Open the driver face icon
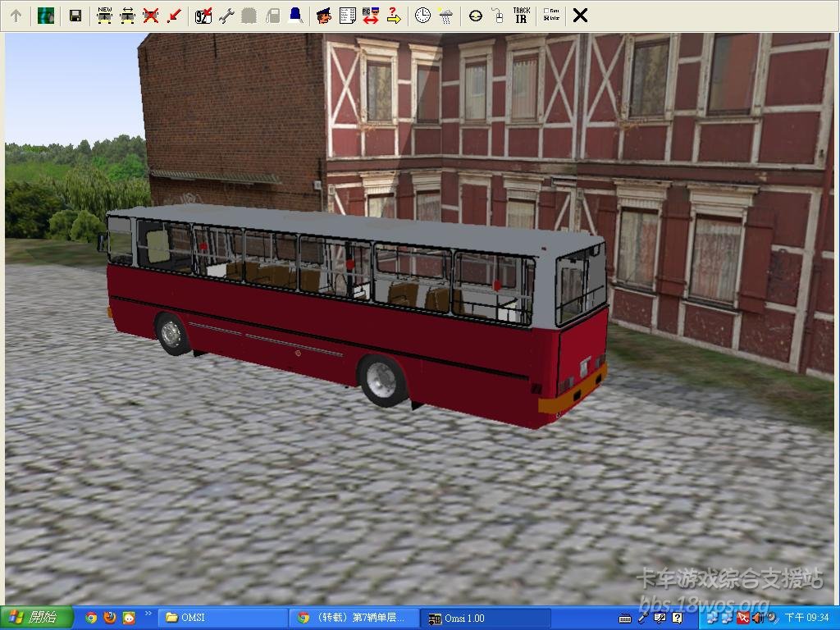 pos(323,16)
